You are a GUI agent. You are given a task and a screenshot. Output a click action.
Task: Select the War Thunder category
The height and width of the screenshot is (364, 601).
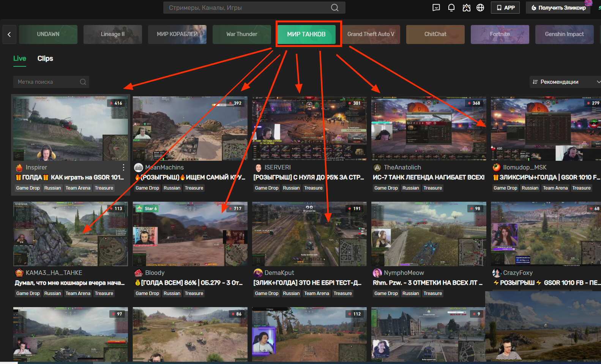242,34
